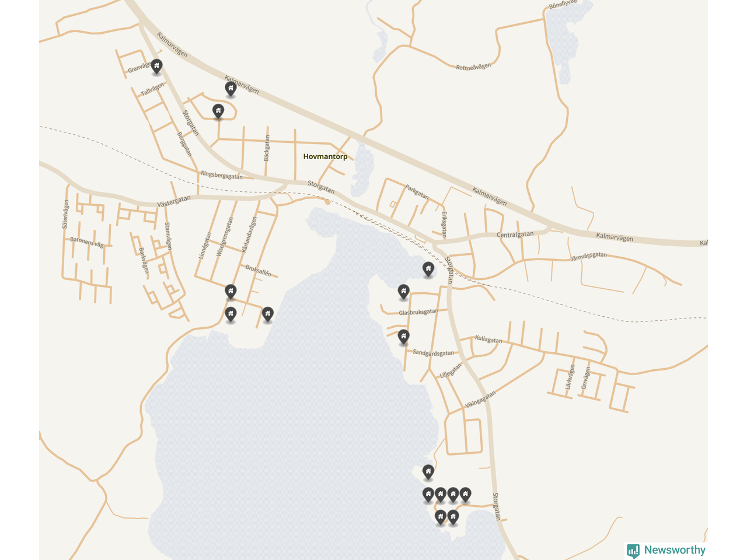This screenshot has height=560, width=747.
Task: Click the house marker above Glasbruksgatan
Action: coord(403,291)
